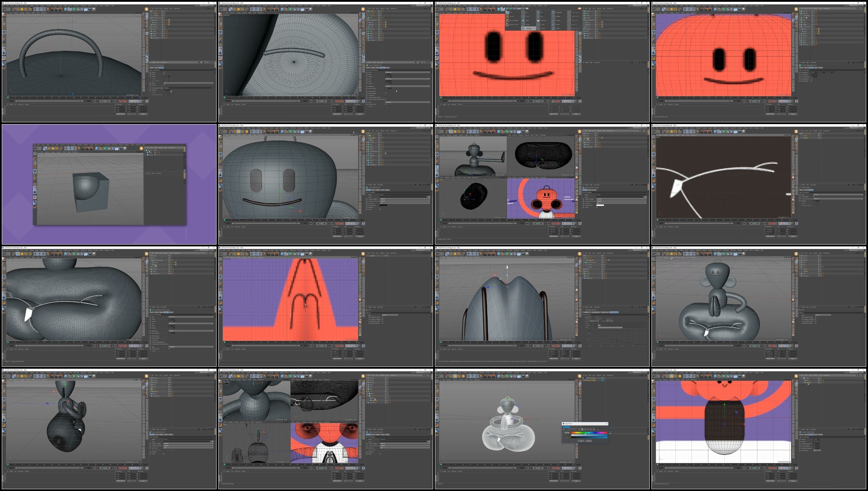Click OK in the Color Picker dialog
Screen dimensions: 868x491
[x=581, y=441]
